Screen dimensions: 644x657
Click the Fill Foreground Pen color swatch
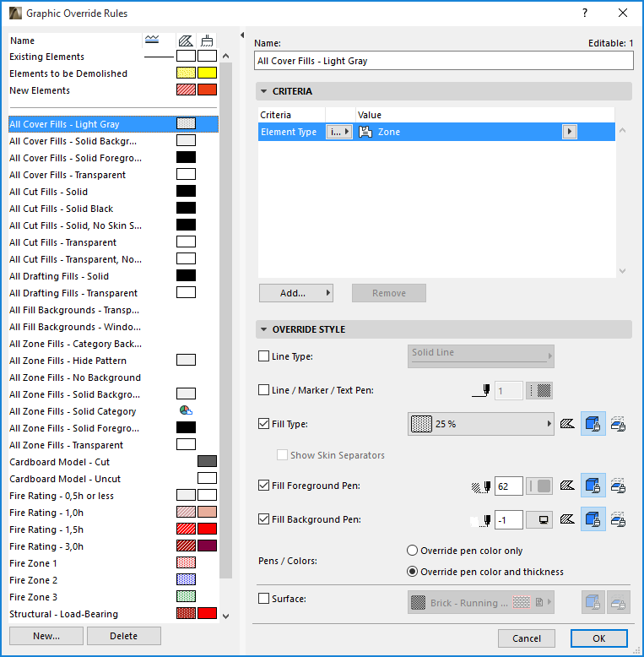tap(539, 486)
